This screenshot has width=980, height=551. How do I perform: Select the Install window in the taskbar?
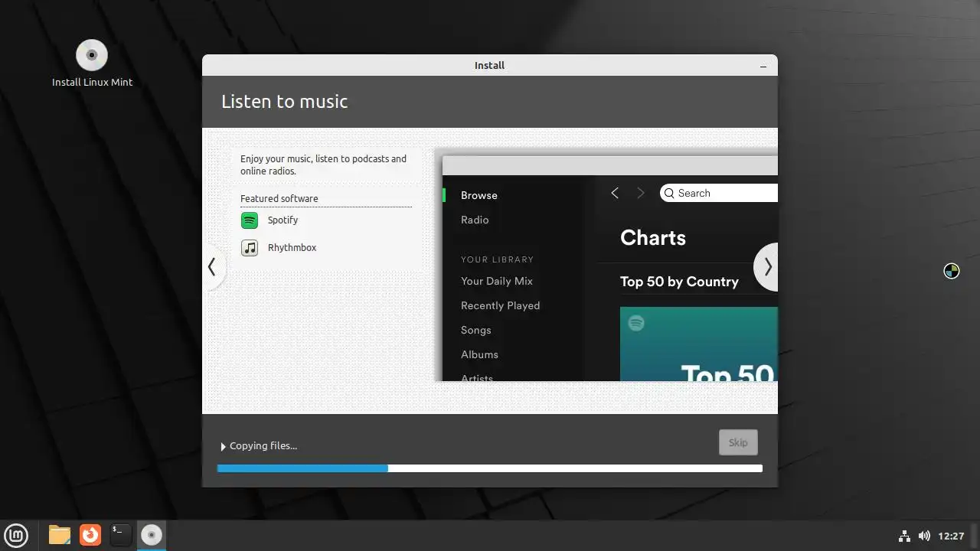[152, 534]
